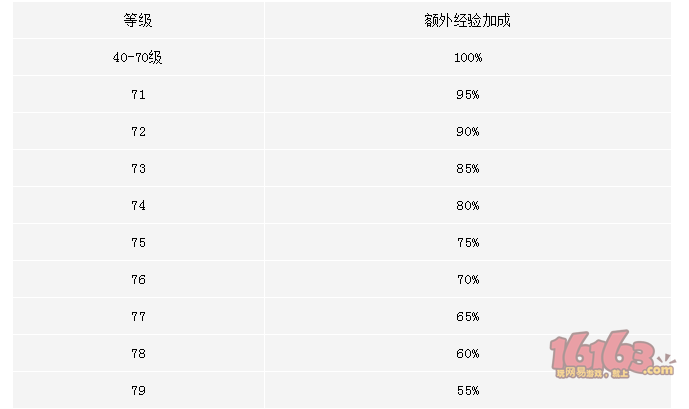The image size is (689, 409).
Task: Click the 85% bonus value
Action: (x=468, y=168)
